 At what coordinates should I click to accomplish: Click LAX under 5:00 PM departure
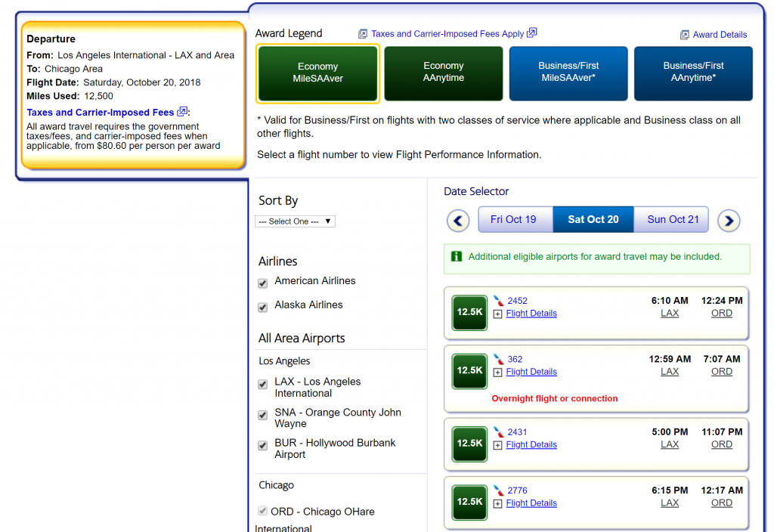[670, 444]
